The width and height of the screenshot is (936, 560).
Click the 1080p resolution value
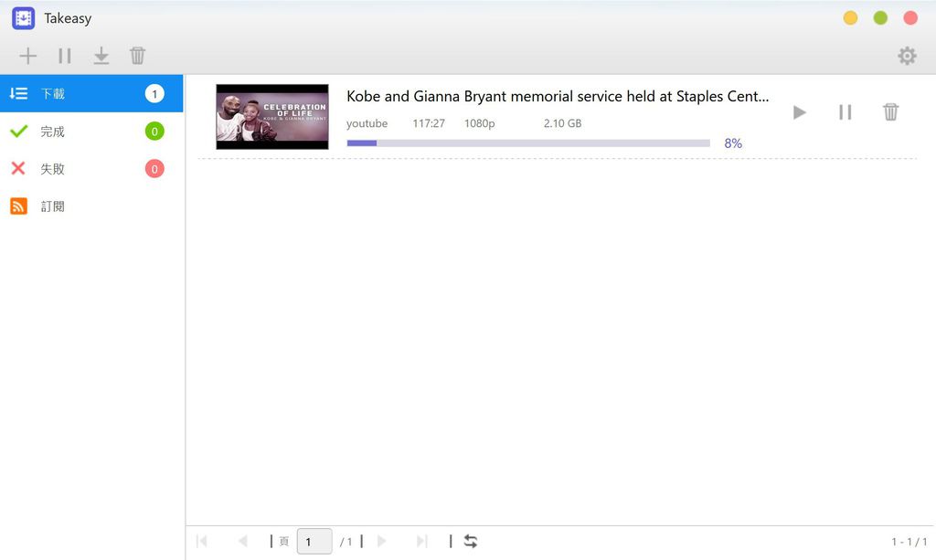pyautogui.click(x=479, y=123)
